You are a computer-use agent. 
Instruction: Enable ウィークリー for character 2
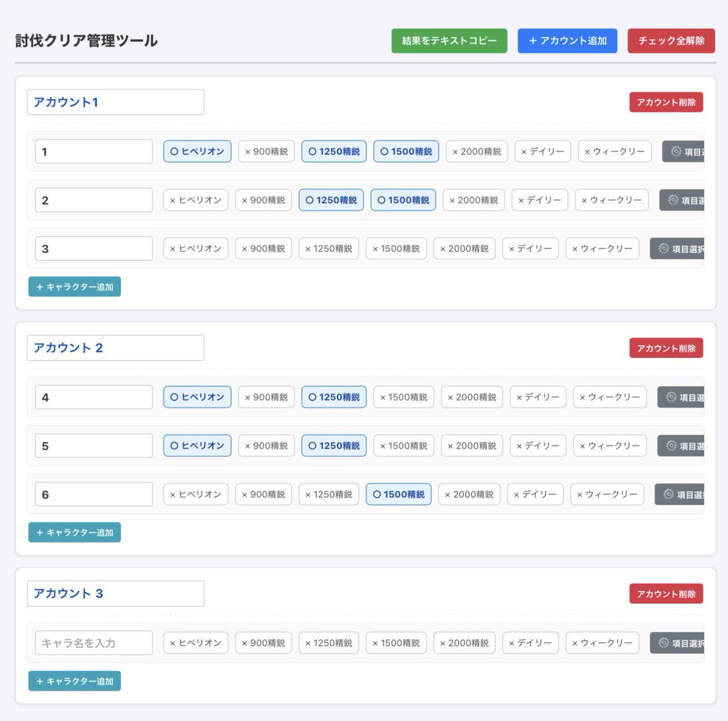tap(612, 200)
